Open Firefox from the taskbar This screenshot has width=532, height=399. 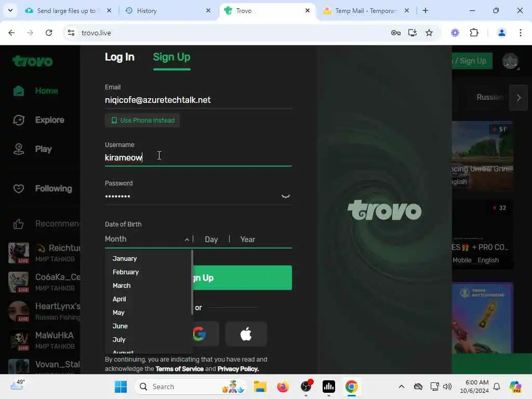283,387
